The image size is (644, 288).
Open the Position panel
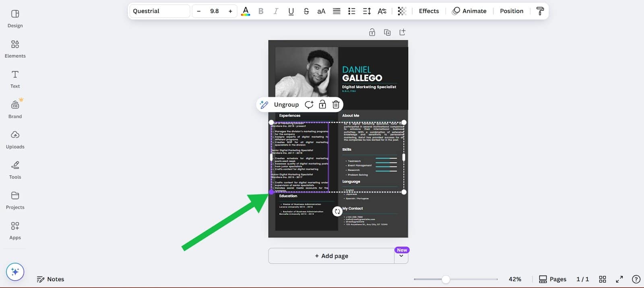coord(512,11)
